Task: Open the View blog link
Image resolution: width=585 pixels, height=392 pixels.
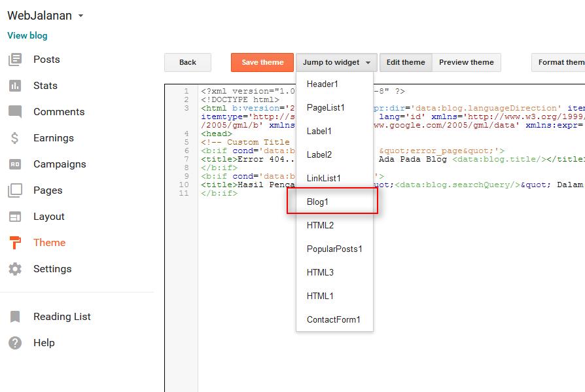Action: 27,36
